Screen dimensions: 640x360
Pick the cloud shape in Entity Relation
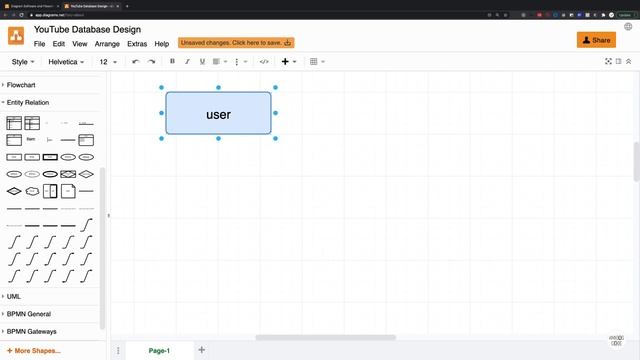[32, 191]
